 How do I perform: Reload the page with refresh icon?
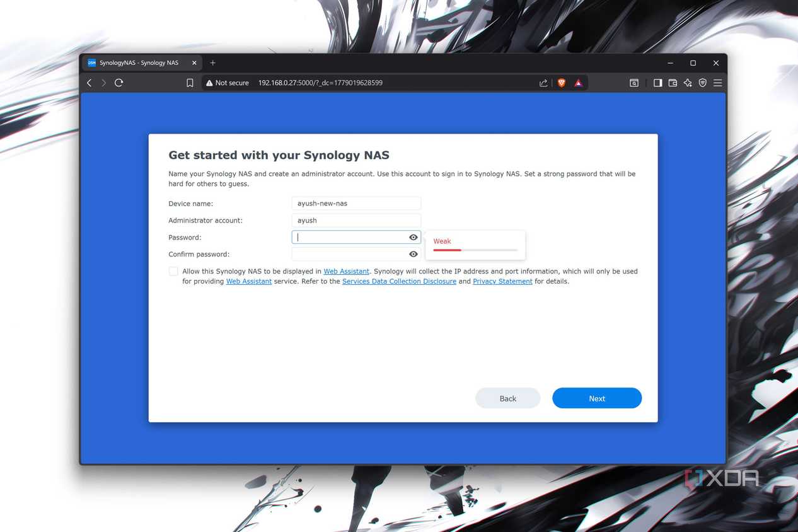tap(119, 83)
